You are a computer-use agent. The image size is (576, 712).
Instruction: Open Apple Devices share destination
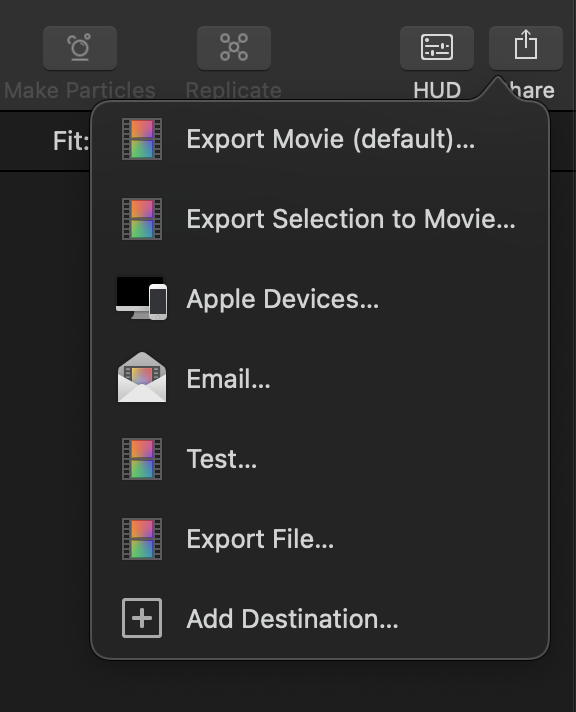click(320, 299)
